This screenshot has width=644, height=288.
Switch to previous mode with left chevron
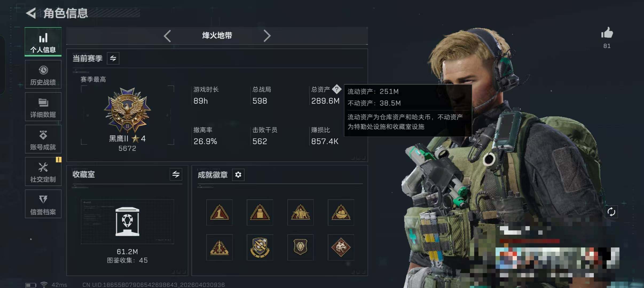tap(167, 36)
